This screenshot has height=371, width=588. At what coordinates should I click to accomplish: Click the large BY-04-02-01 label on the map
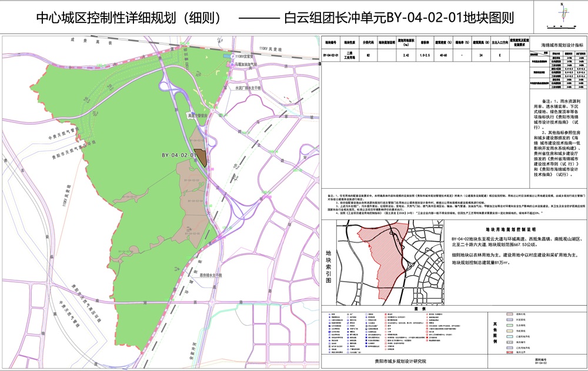click(x=179, y=155)
